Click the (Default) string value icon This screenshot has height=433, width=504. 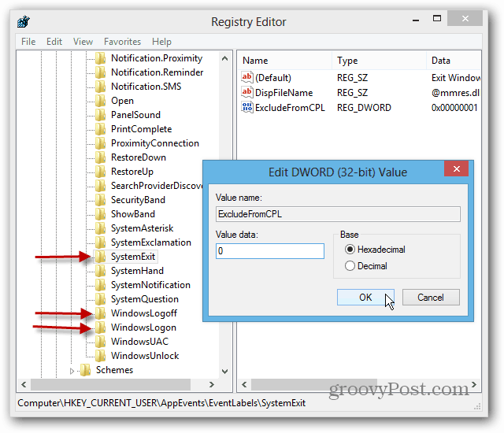click(246, 77)
